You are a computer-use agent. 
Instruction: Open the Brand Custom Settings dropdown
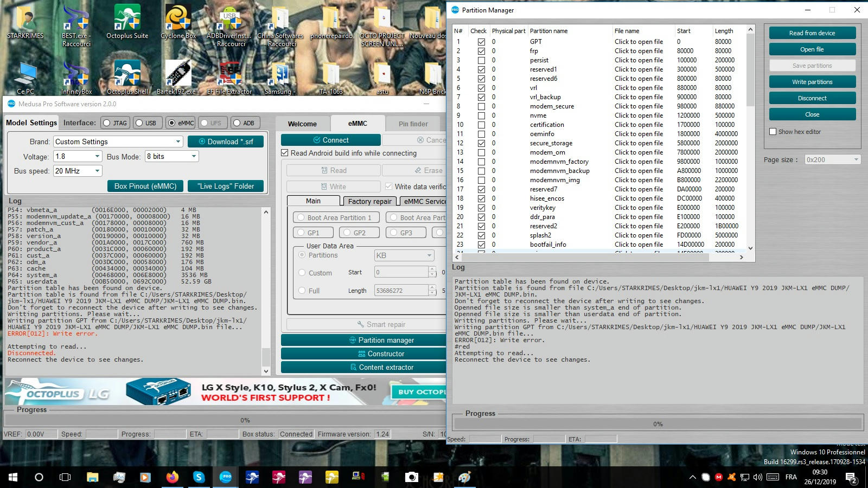point(118,142)
